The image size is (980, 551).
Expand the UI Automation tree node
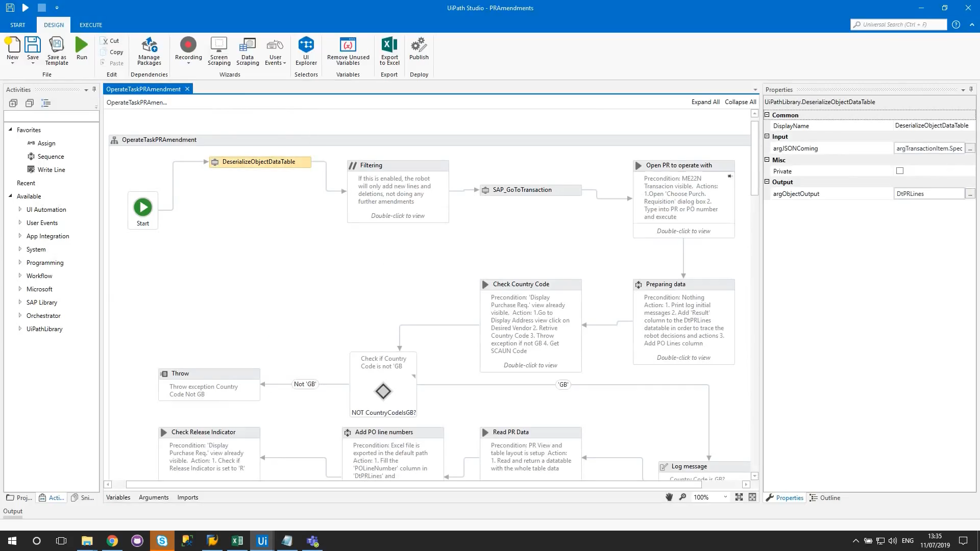(20, 209)
